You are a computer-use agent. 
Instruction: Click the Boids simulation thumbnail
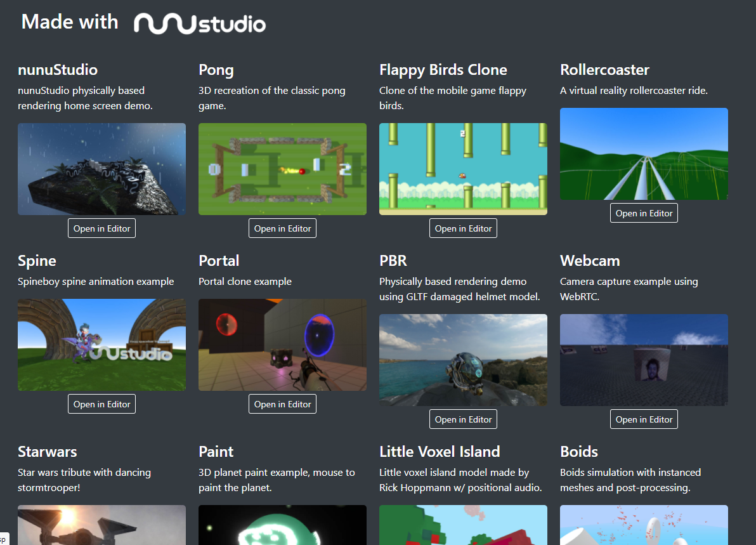(x=644, y=525)
